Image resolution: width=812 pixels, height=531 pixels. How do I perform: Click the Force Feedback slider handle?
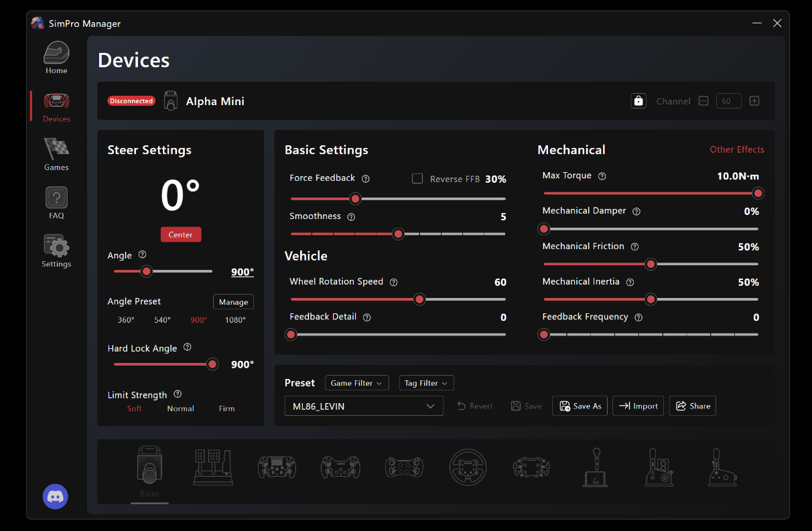click(356, 199)
